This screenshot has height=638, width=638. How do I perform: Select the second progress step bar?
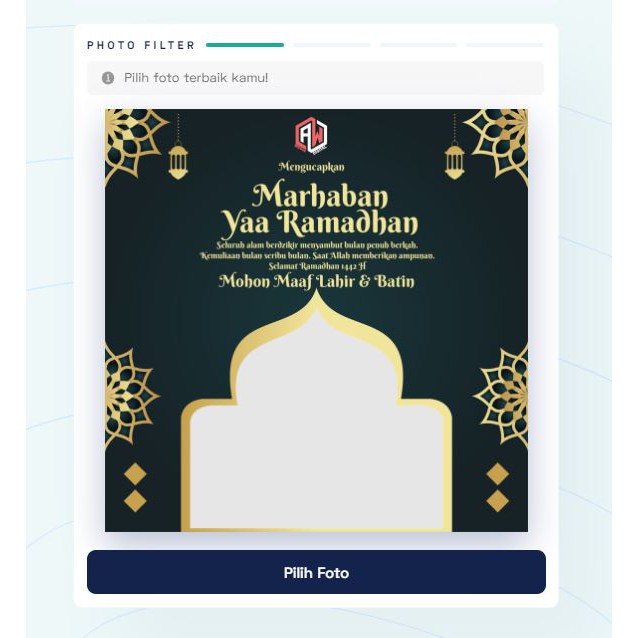coord(332,45)
